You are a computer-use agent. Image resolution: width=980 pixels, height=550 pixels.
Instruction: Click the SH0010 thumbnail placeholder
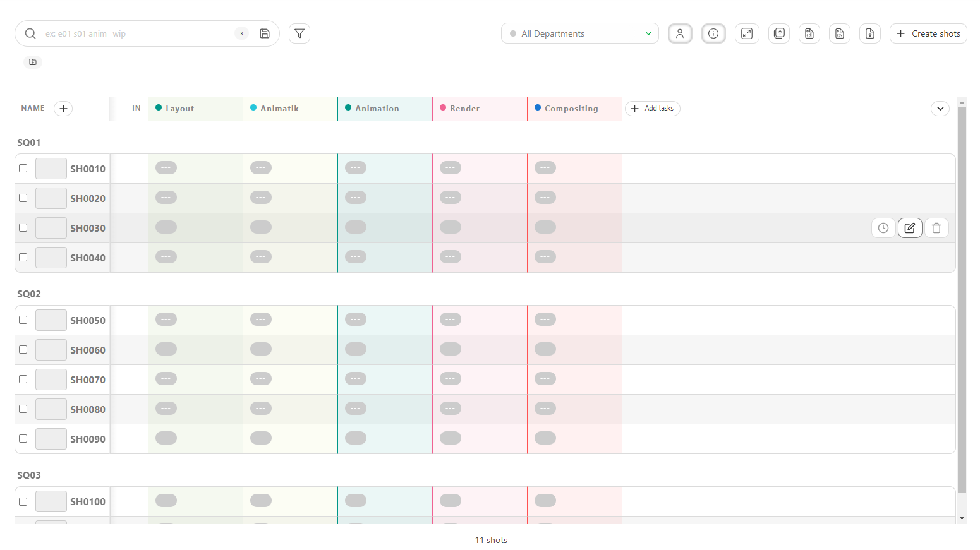51,169
